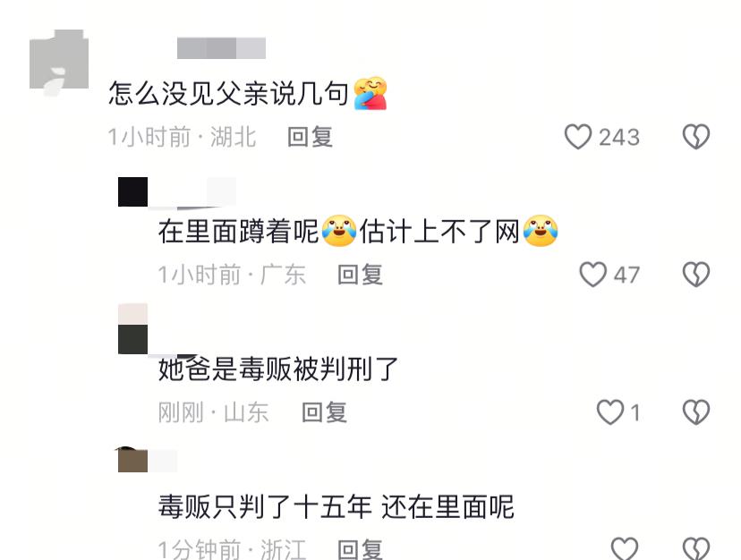Like the Shandong reply with 1 like
The width and height of the screenshot is (741, 560).
[x=610, y=412]
